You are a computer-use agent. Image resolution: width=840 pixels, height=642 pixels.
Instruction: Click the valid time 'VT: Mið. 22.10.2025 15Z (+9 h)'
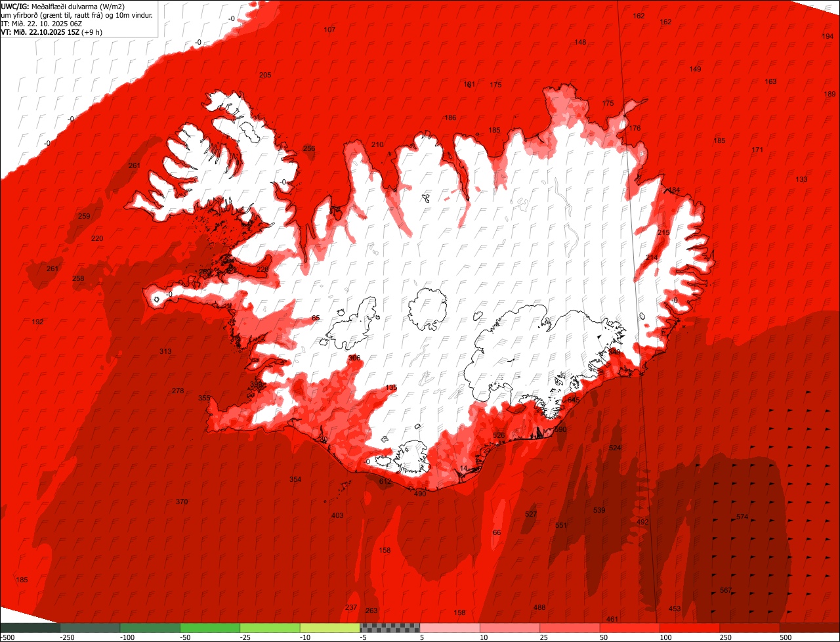point(52,32)
